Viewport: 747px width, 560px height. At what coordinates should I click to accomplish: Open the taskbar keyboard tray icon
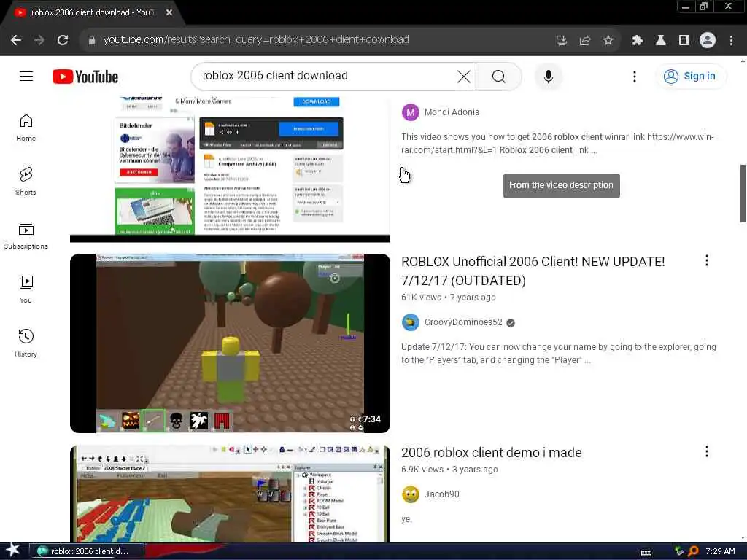(x=646, y=552)
